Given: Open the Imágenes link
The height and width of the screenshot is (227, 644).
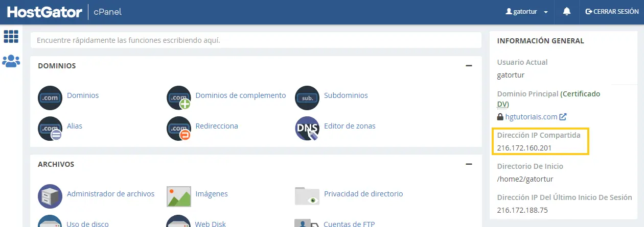Looking at the screenshot, I should tap(212, 194).
